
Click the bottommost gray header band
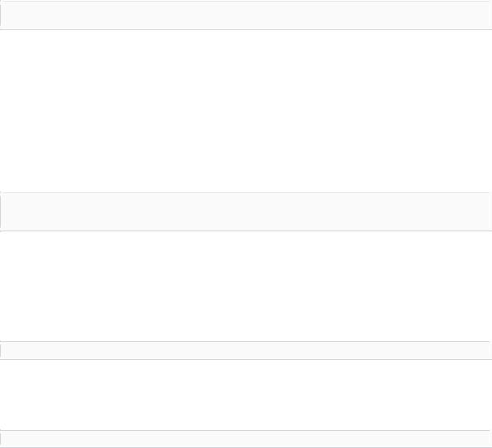pos(246,439)
